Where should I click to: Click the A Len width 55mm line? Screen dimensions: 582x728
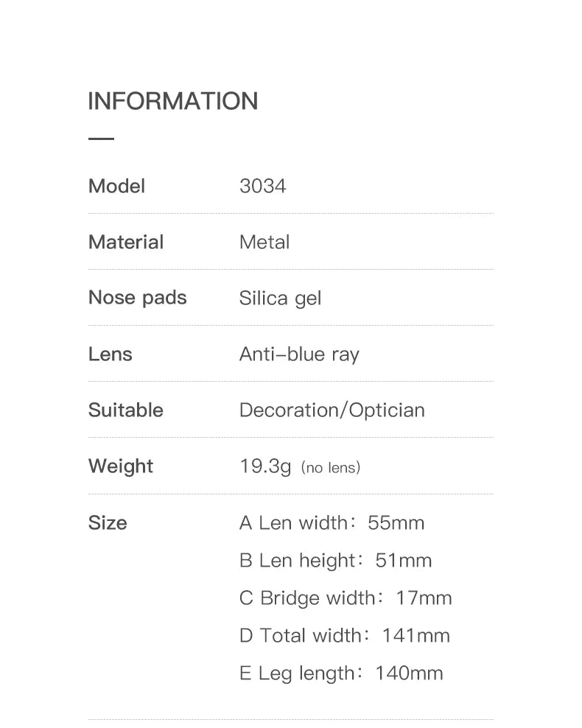[332, 523]
